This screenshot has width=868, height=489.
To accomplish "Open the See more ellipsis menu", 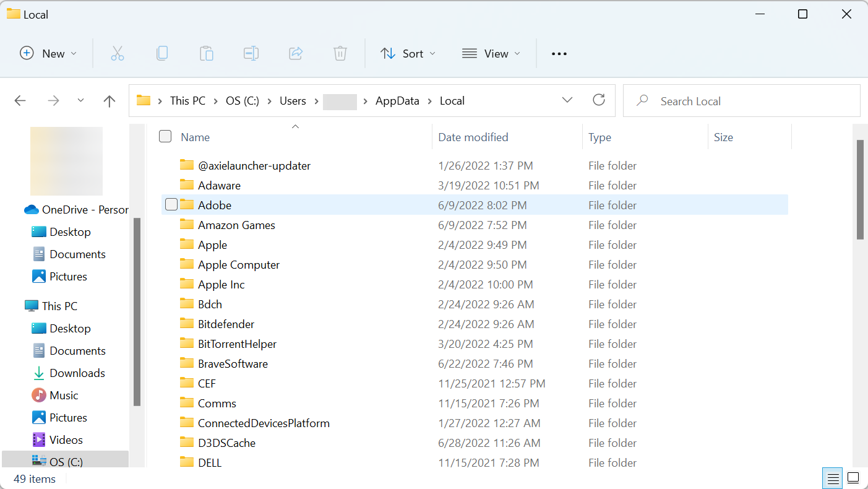I will point(559,54).
